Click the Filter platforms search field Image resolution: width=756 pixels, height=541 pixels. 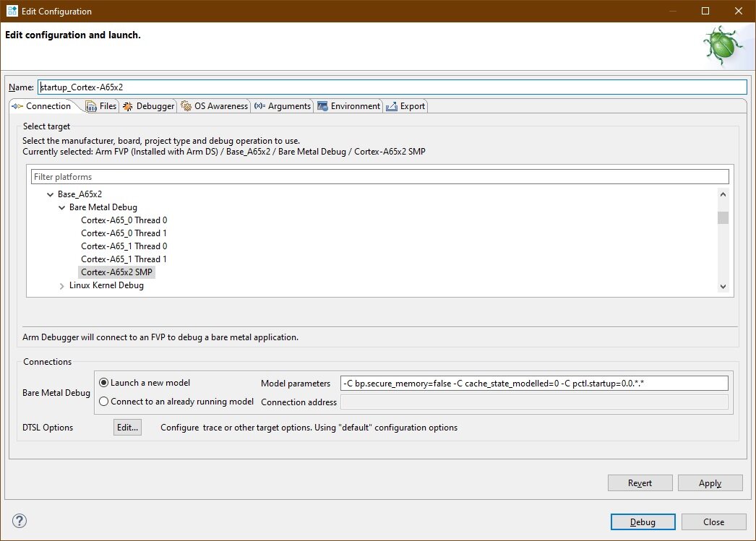[380, 177]
